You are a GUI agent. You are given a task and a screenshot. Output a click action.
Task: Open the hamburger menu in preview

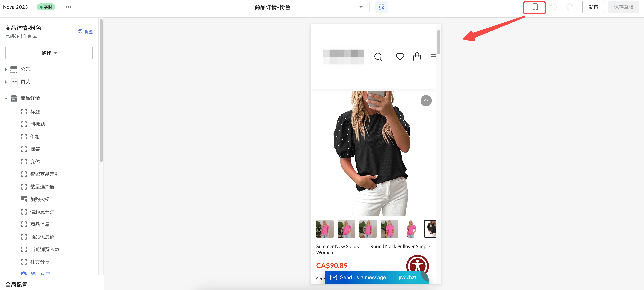point(433,57)
